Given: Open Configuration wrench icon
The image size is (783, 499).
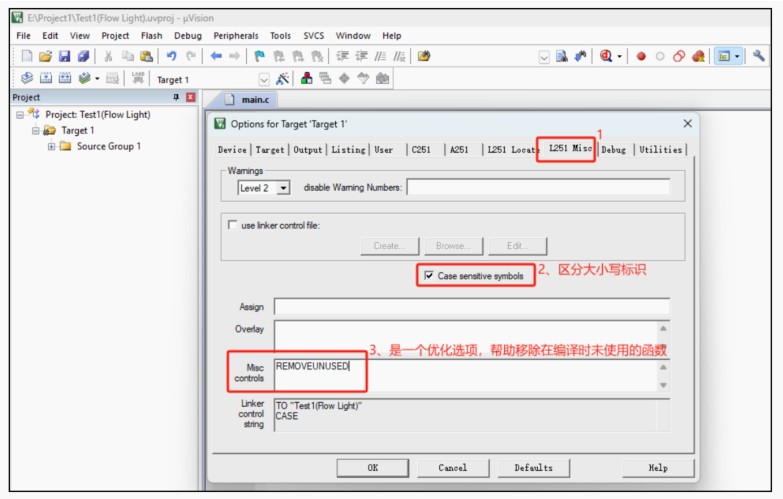Looking at the screenshot, I should (759, 57).
